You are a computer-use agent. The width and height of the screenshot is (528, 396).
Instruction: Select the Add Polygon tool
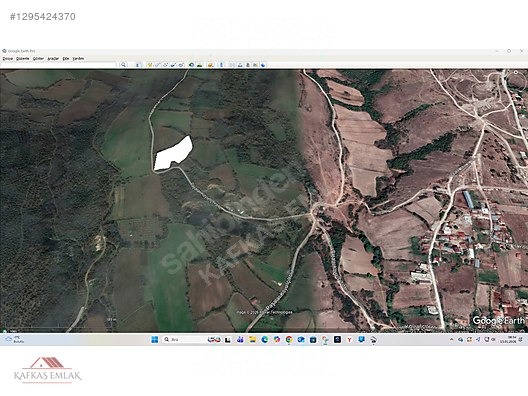click(x=157, y=65)
